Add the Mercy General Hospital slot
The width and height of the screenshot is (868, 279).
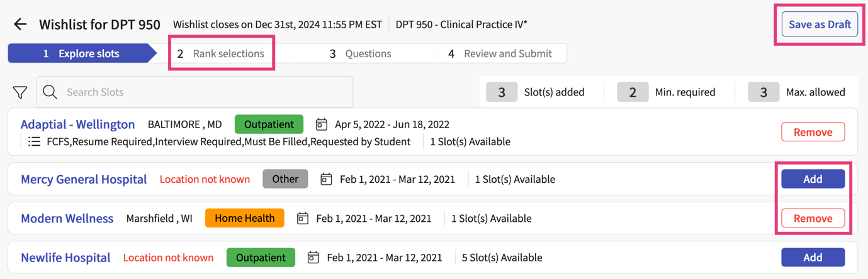pos(813,179)
